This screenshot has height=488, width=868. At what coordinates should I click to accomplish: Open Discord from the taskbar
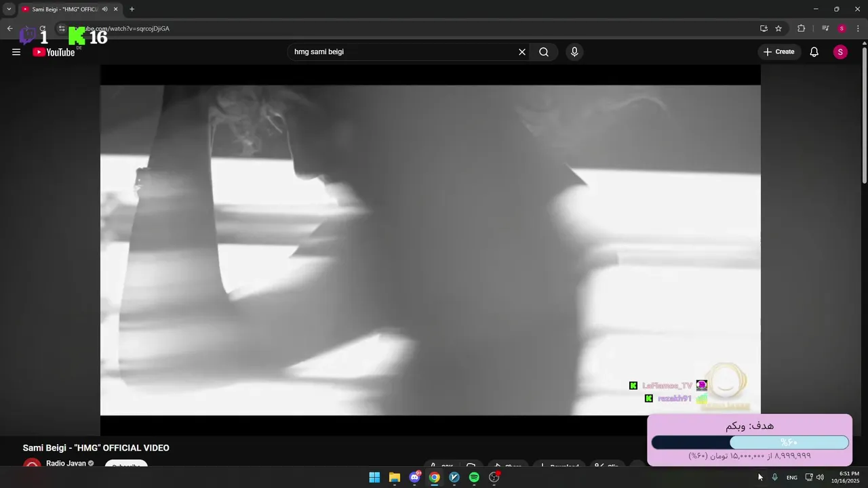click(x=414, y=477)
